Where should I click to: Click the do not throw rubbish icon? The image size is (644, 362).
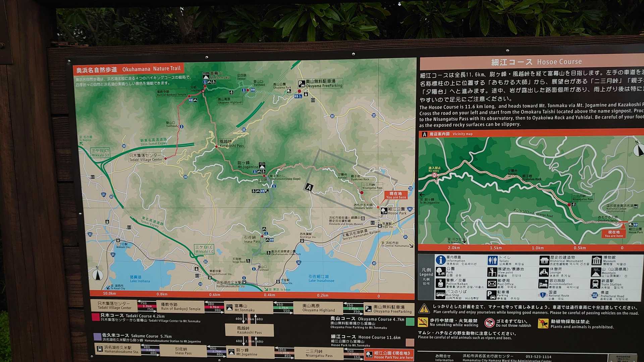click(489, 323)
